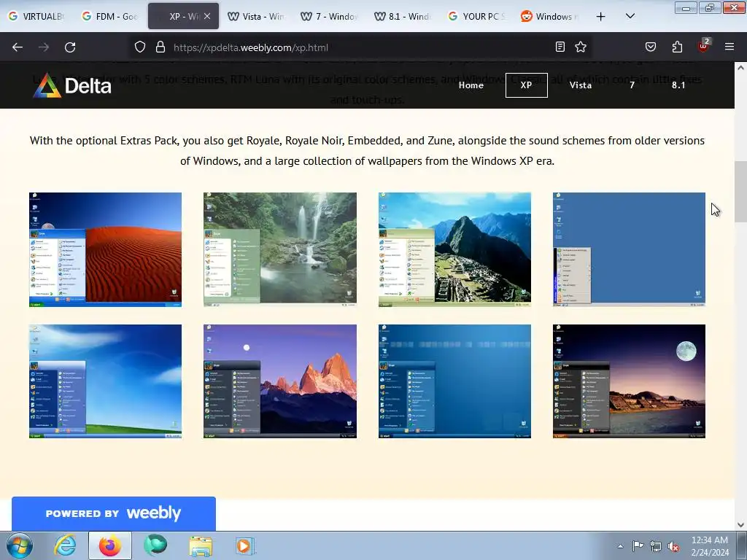Open orange mountain peaks screenshot

[x=279, y=381]
